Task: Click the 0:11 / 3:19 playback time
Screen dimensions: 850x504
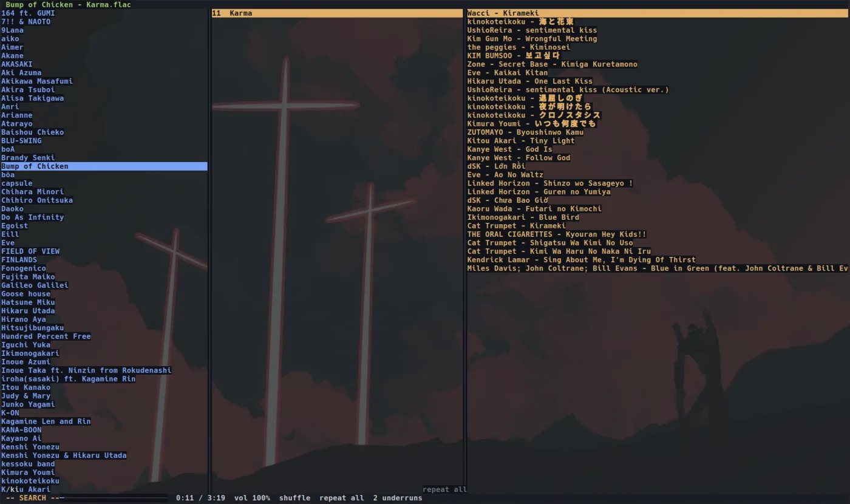Action: click(x=201, y=498)
